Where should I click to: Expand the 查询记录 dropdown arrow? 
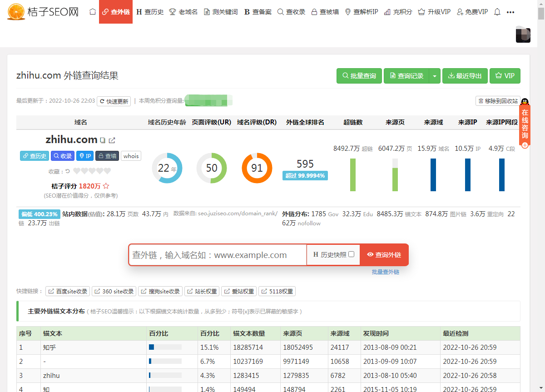(435, 76)
